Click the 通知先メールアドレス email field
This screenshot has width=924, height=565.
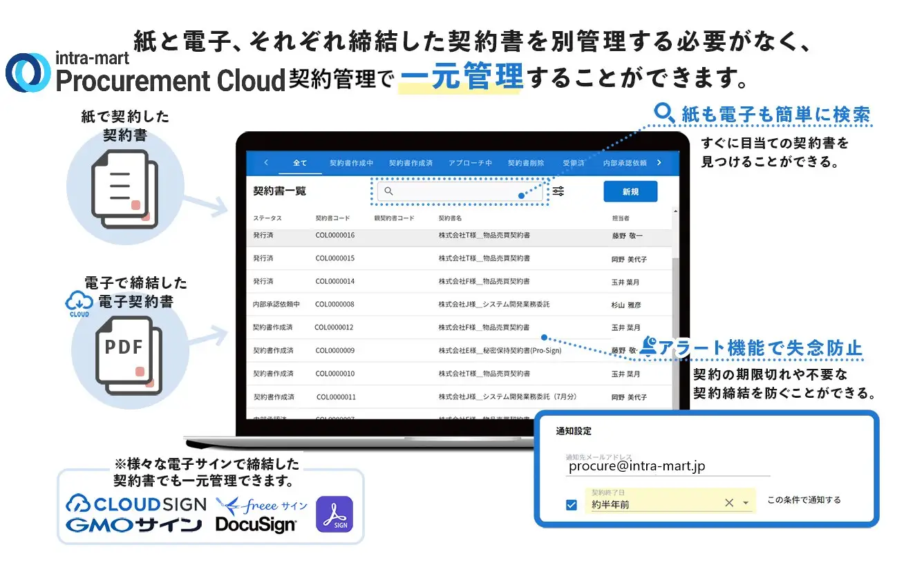pos(668,466)
